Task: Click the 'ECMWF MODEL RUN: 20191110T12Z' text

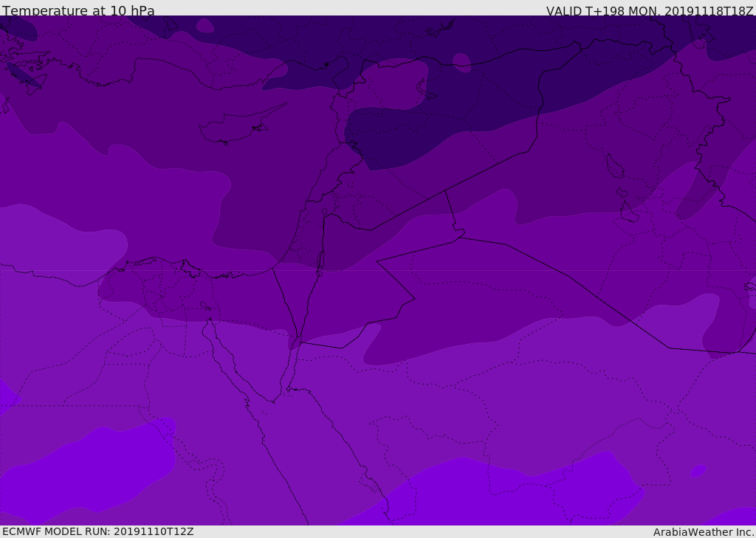Action: (x=98, y=531)
